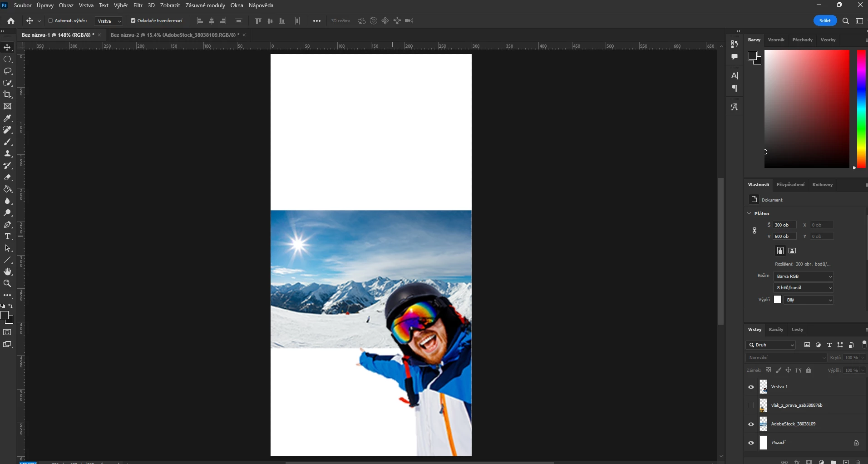Open the three-dot more options in options bar

(x=317, y=21)
